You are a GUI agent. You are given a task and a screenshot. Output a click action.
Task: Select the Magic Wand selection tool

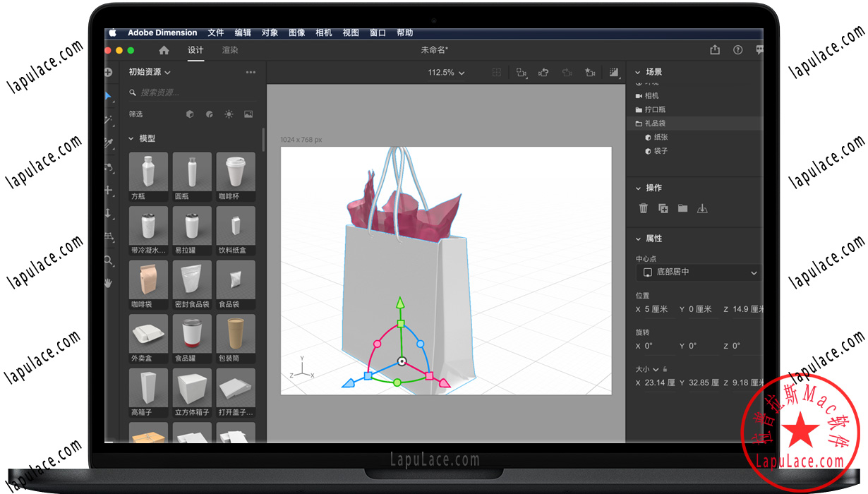tap(107, 120)
